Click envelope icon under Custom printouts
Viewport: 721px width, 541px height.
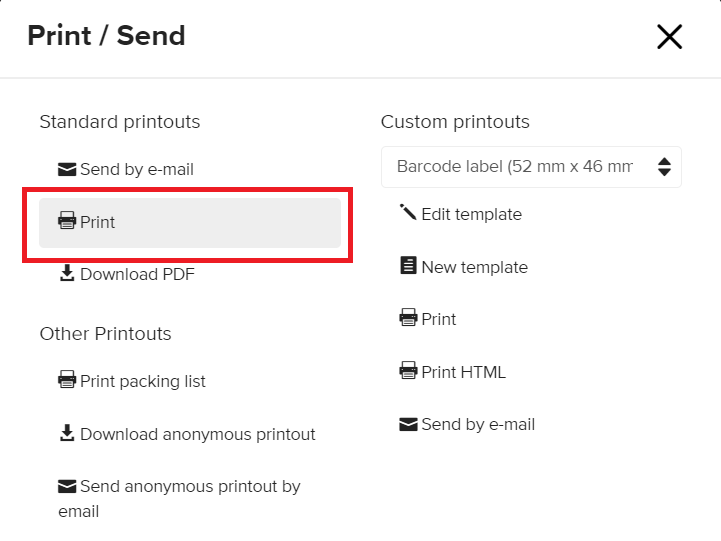[x=408, y=424]
